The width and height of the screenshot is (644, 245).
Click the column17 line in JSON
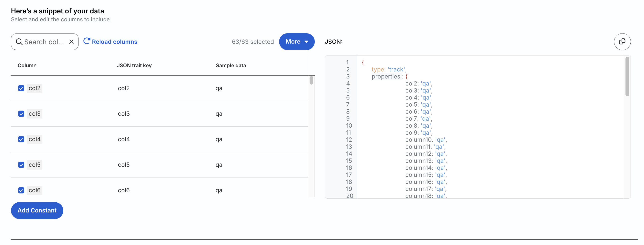coord(426,189)
